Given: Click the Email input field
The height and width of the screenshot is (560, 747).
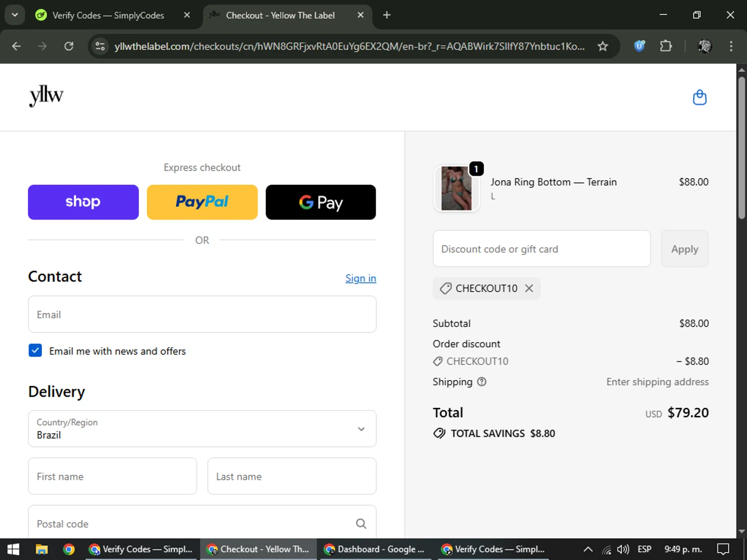Looking at the screenshot, I should click(202, 314).
